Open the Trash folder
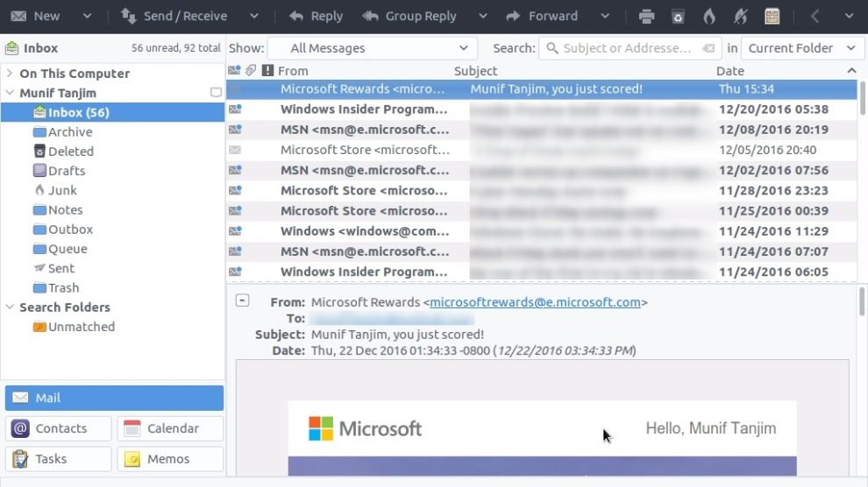This screenshot has width=868, height=487. [63, 287]
